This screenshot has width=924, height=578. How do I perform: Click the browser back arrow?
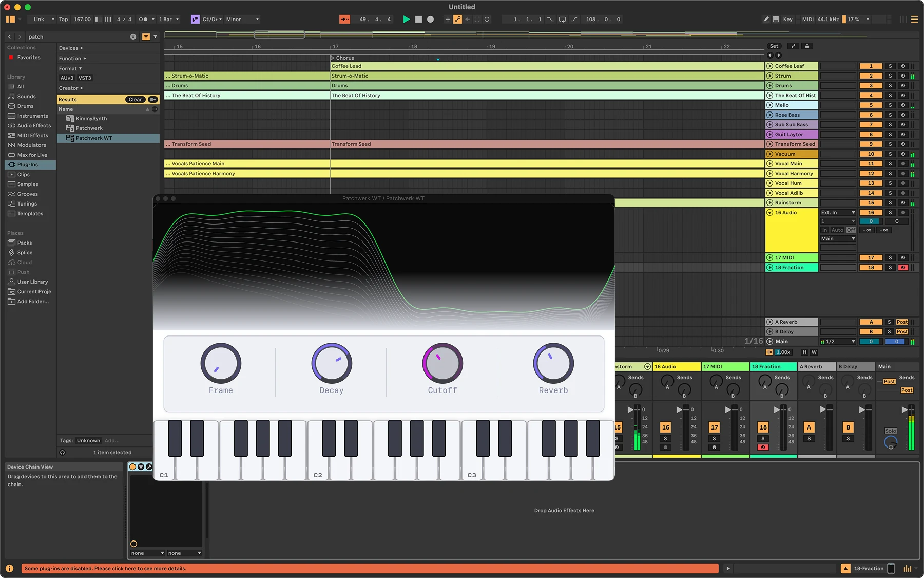(x=9, y=36)
